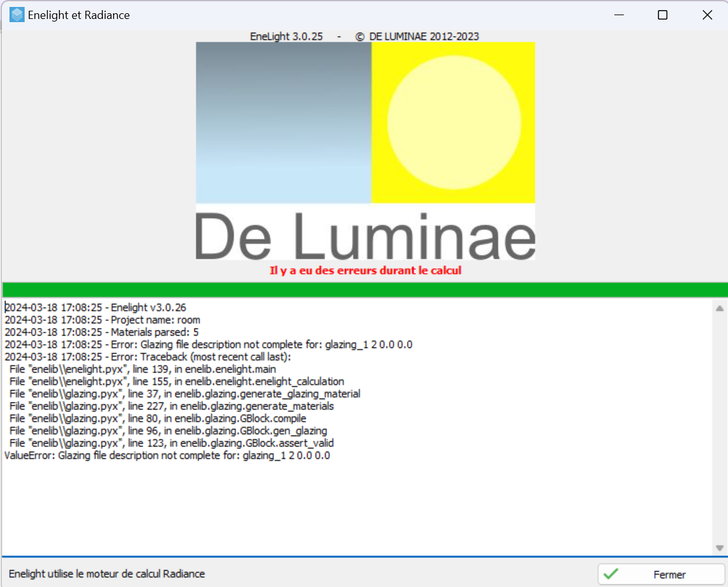Select the 'Project name: room' log line
Viewport: 728px width, 587px height.
[x=102, y=320]
